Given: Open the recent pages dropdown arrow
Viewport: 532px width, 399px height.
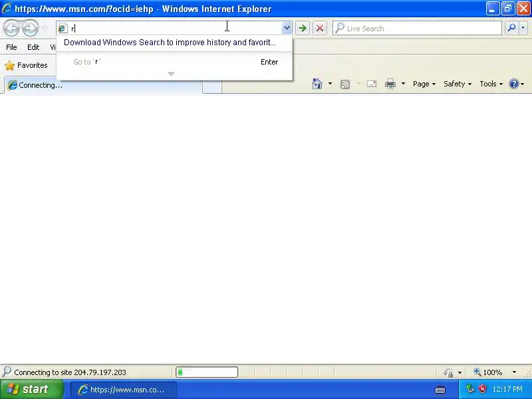Looking at the screenshot, I should 45,29.
